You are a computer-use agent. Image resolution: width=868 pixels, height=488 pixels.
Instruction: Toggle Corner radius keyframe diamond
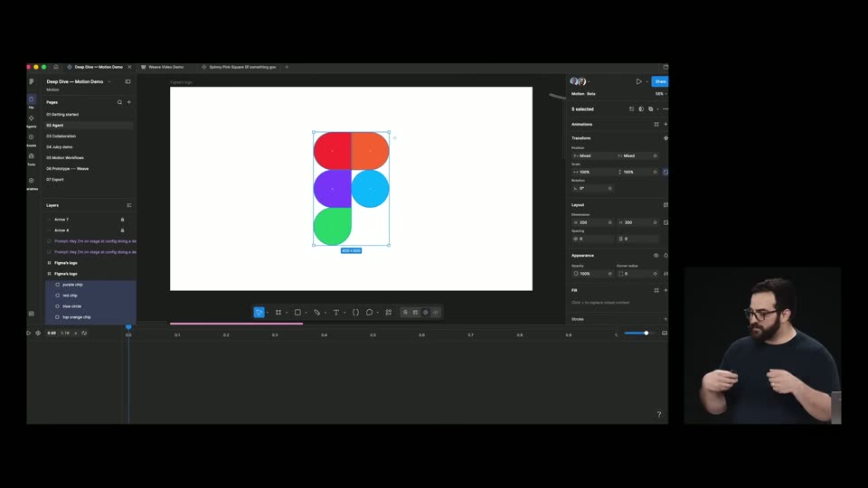pos(655,274)
